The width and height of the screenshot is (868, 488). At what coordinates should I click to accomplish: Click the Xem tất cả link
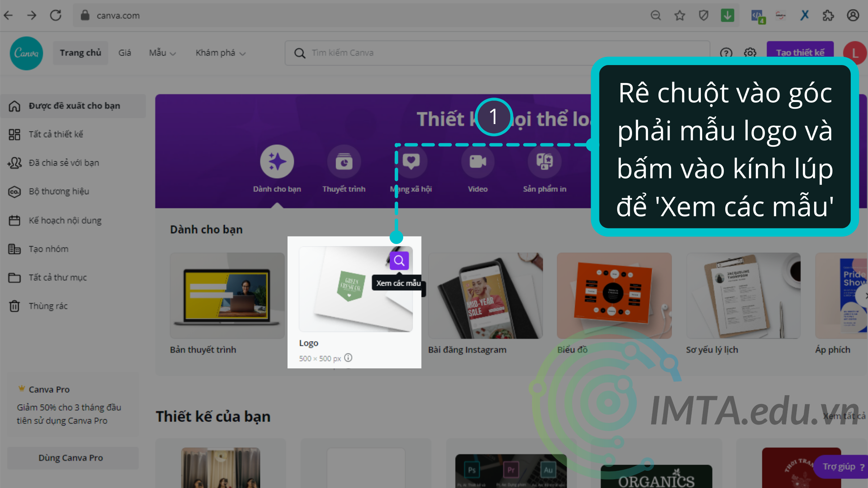[844, 416]
